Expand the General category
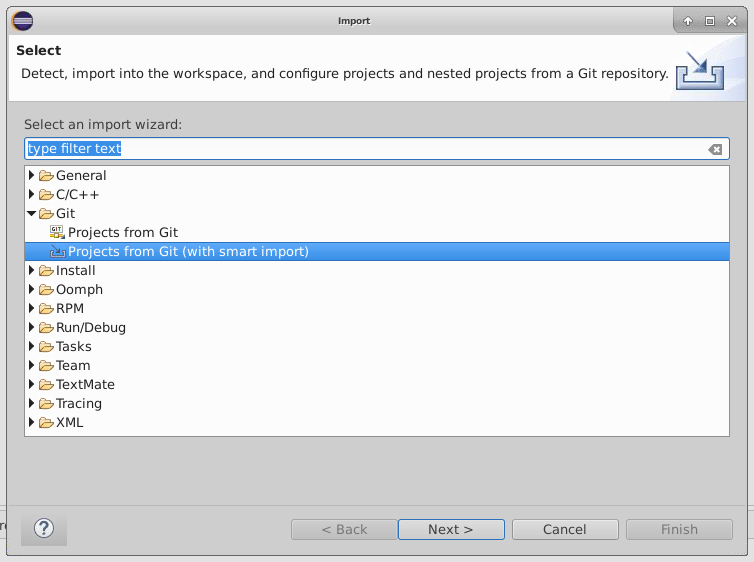This screenshot has width=754, height=562. tap(32, 176)
